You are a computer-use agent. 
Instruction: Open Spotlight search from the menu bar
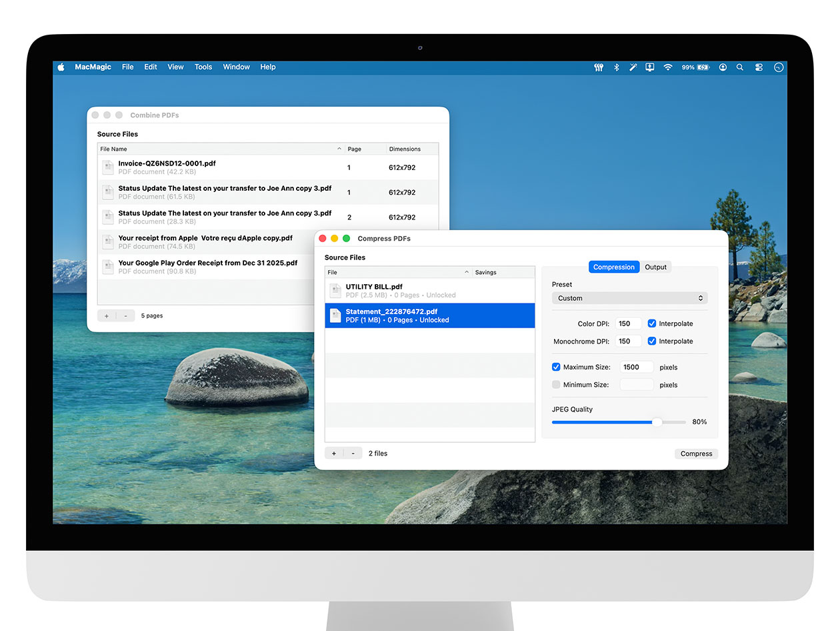tap(740, 67)
